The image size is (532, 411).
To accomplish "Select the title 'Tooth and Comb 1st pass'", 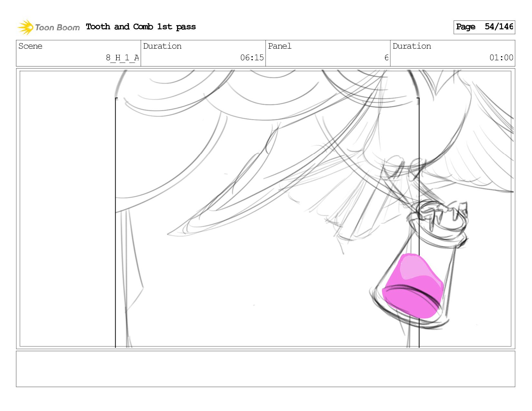I will [141, 27].
